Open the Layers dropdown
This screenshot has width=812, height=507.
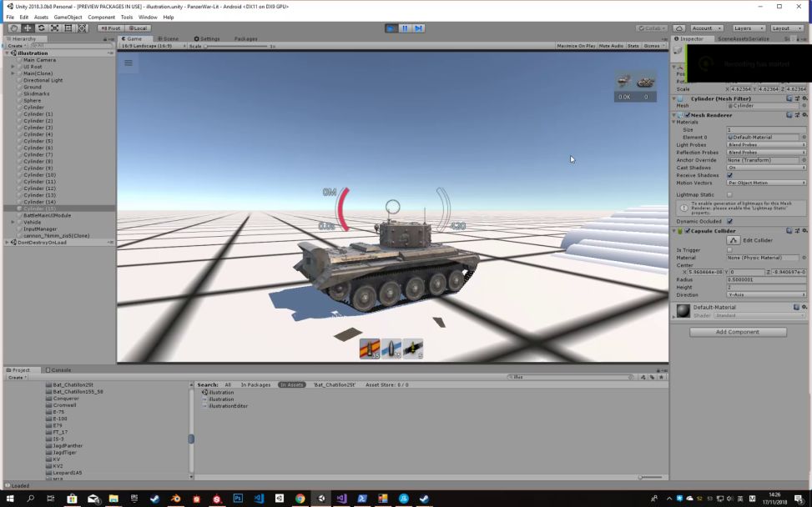(x=748, y=28)
